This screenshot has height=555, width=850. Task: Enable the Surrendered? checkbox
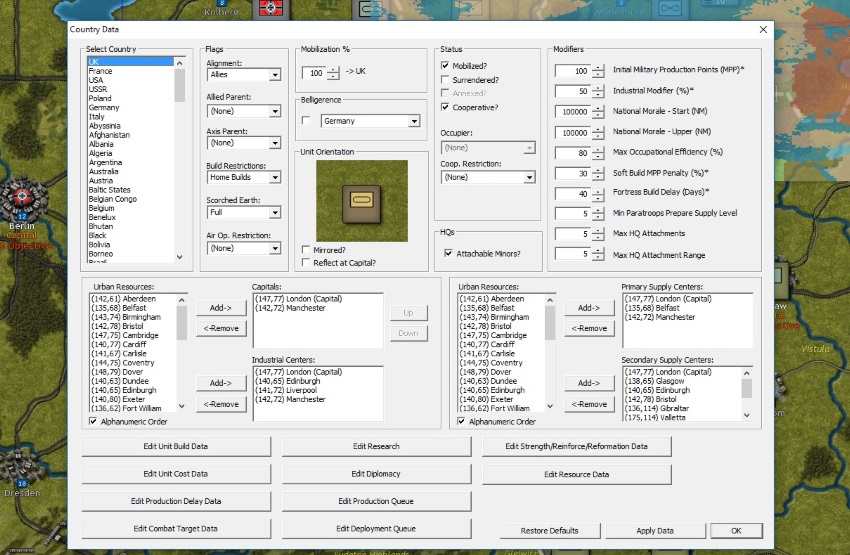point(445,80)
